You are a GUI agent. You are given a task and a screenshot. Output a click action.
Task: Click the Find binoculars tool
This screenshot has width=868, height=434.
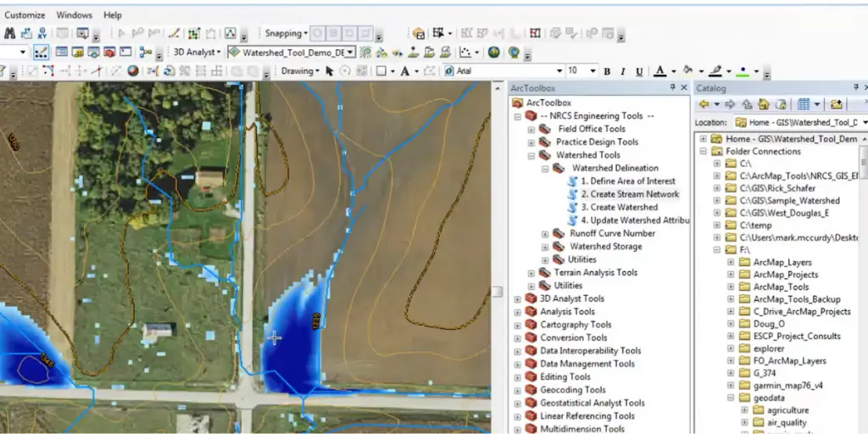point(10,34)
